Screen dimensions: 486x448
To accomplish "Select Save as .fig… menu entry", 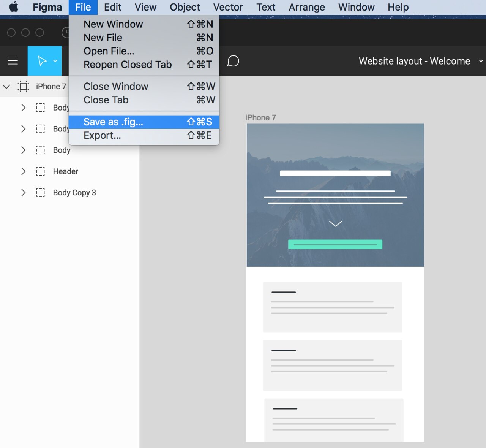I will click(144, 122).
